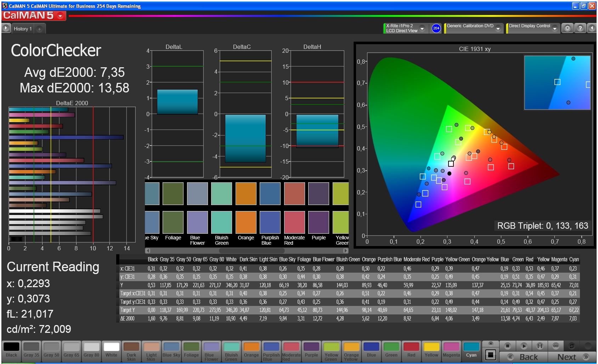Click the blue 204 meter status indicator

coord(436,28)
